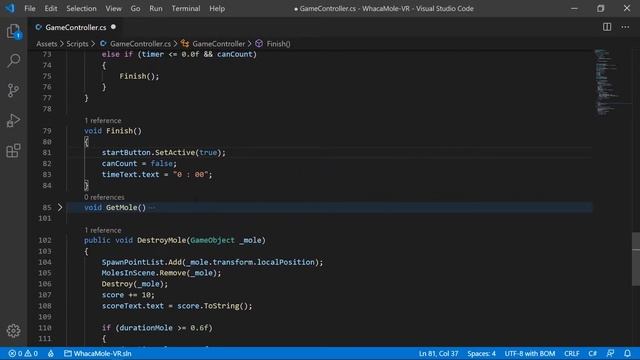Open Source Control view
Screen dimensions: 640x360
pyautogui.click(x=13, y=90)
